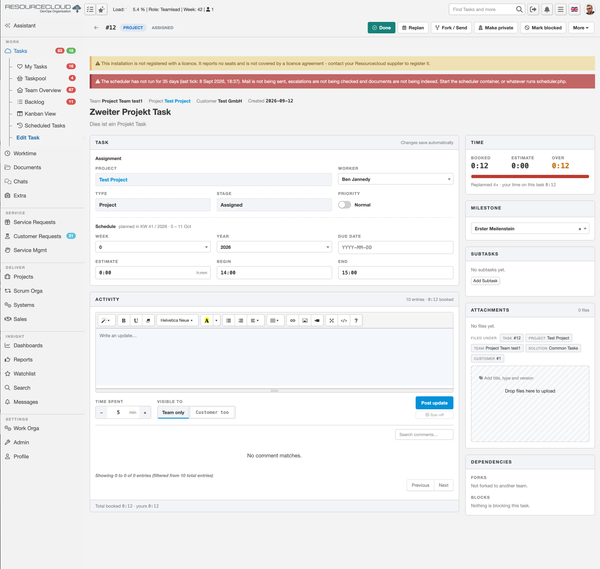Decrease time spent with minus button

(101, 412)
